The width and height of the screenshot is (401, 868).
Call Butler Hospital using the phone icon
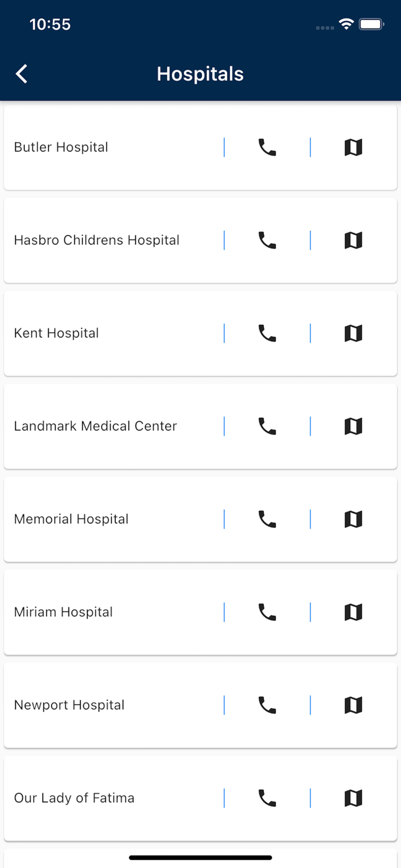point(267,147)
